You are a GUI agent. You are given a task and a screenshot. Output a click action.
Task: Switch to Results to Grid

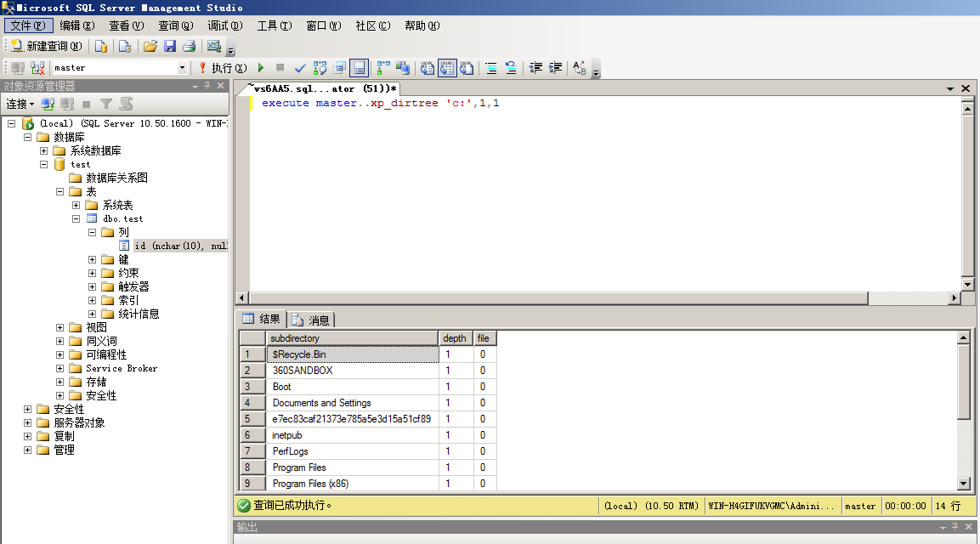coord(447,67)
